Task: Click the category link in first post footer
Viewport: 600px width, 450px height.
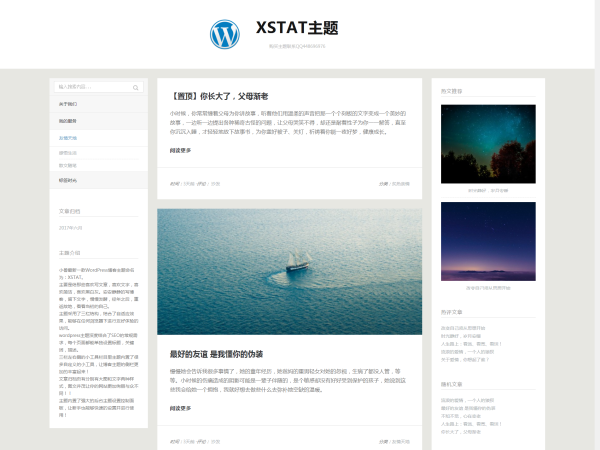Action: click(400, 184)
